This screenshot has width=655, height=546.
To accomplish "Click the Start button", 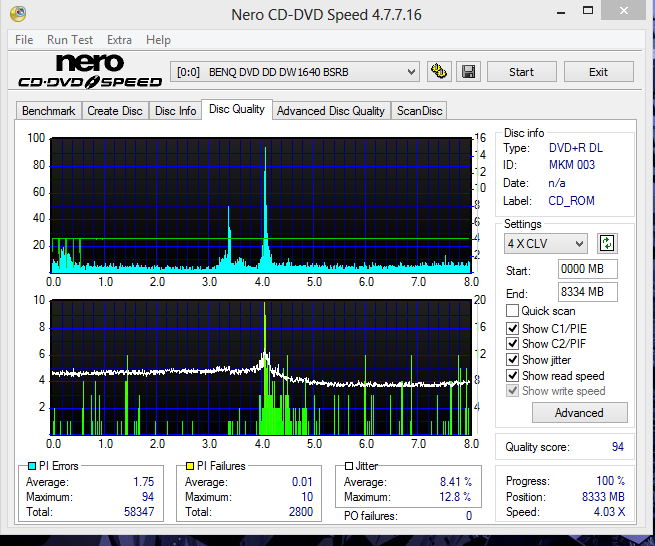I will [x=521, y=72].
